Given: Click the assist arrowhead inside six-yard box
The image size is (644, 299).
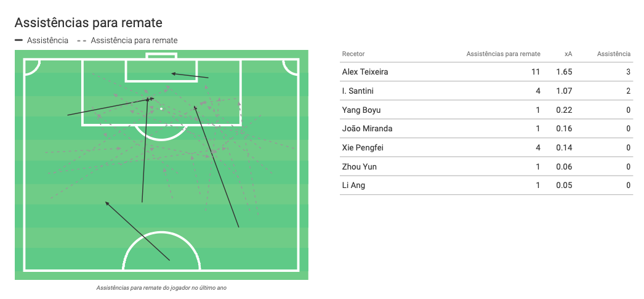Looking at the screenshot, I should (x=174, y=74).
